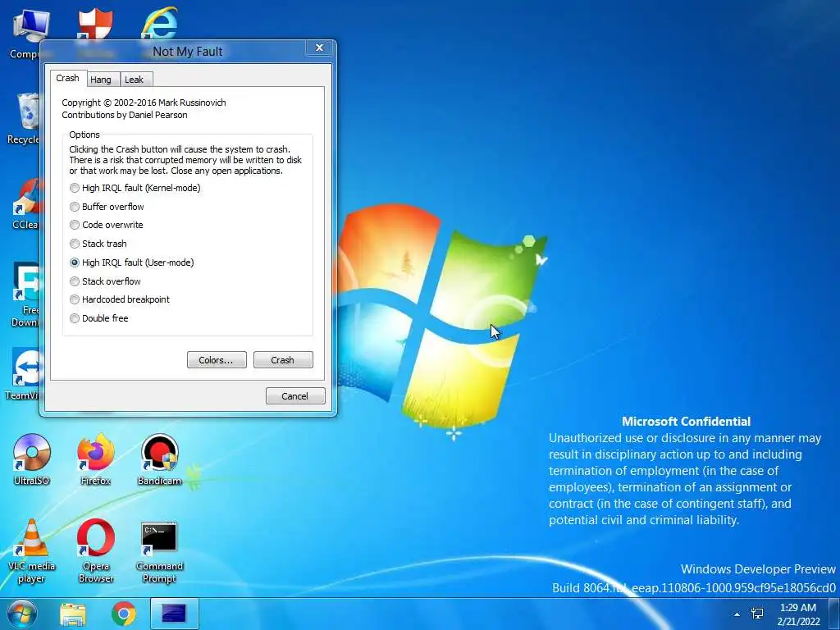Show hidden system tray icons
This screenshot has width=840, height=630.
click(737, 614)
